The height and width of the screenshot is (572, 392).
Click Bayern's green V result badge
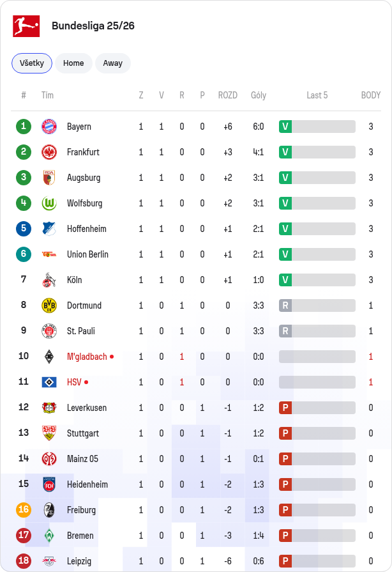coord(285,127)
